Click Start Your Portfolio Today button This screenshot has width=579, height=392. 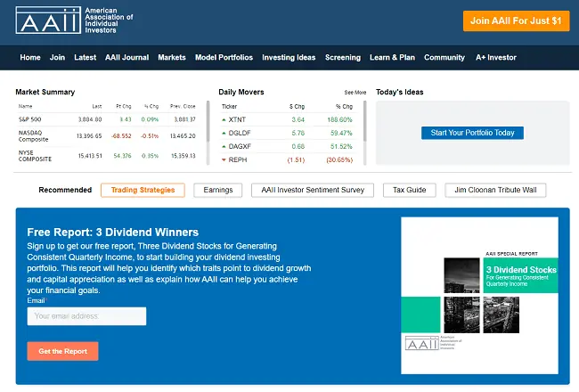click(x=472, y=133)
